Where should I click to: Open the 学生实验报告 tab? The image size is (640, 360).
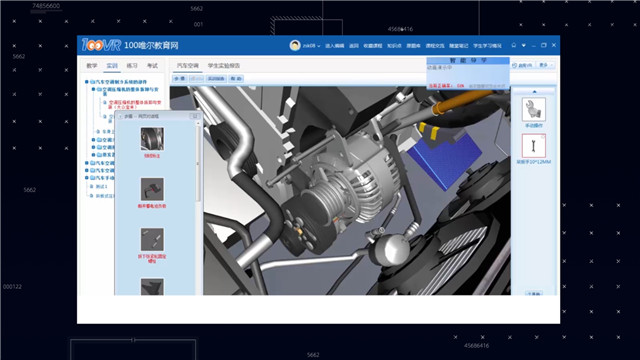point(224,65)
